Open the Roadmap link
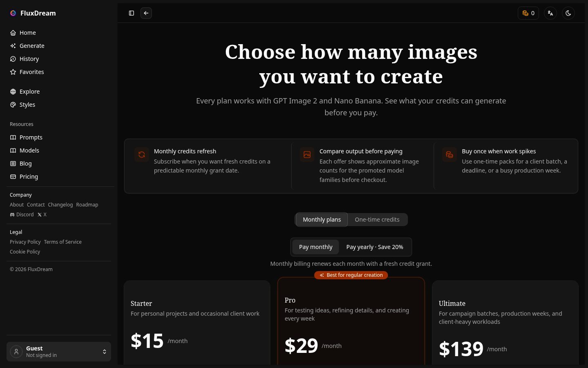The width and height of the screenshot is (588, 368). [87, 204]
